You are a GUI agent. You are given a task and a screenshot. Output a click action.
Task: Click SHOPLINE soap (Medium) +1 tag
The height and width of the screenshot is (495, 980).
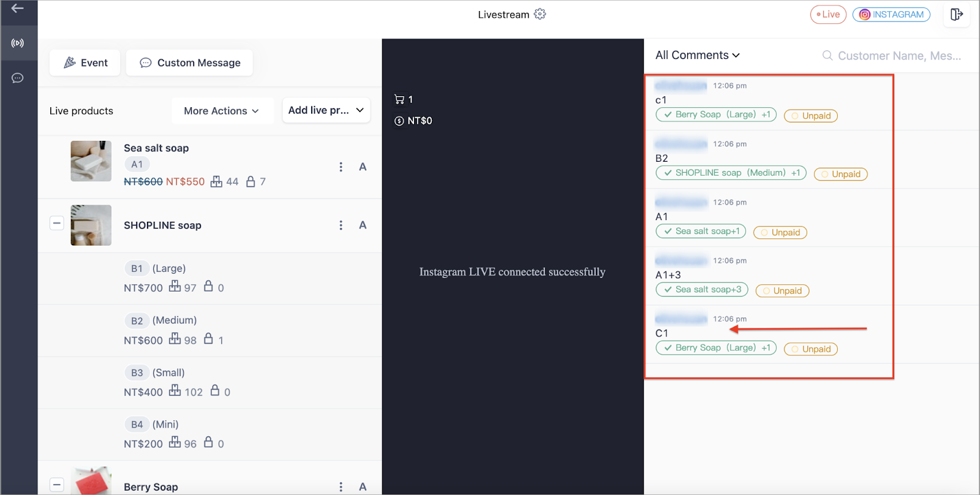click(731, 173)
